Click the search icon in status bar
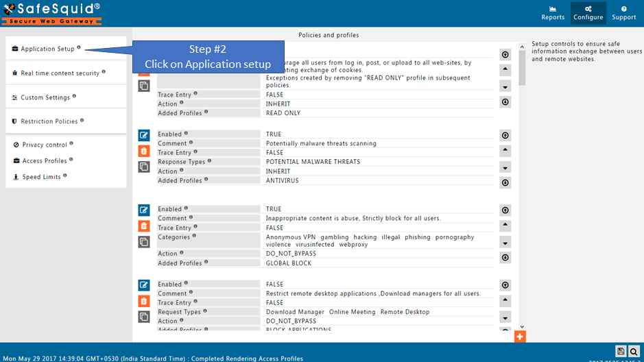This screenshot has height=362, width=644. pos(634,351)
